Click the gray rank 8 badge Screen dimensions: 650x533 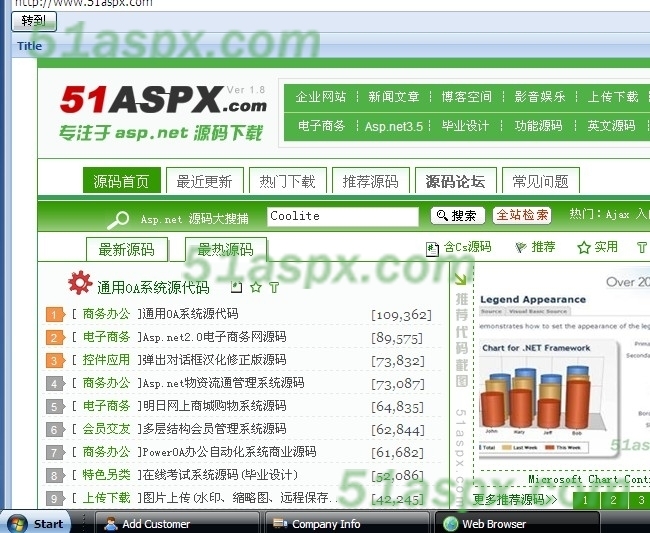[55, 475]
